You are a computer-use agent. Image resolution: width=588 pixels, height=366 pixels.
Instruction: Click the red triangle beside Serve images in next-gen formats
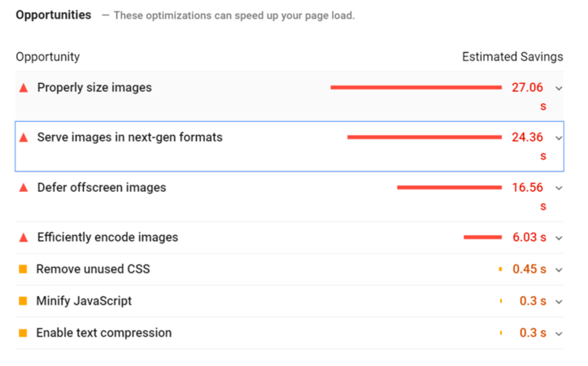[x=24, y=137]
